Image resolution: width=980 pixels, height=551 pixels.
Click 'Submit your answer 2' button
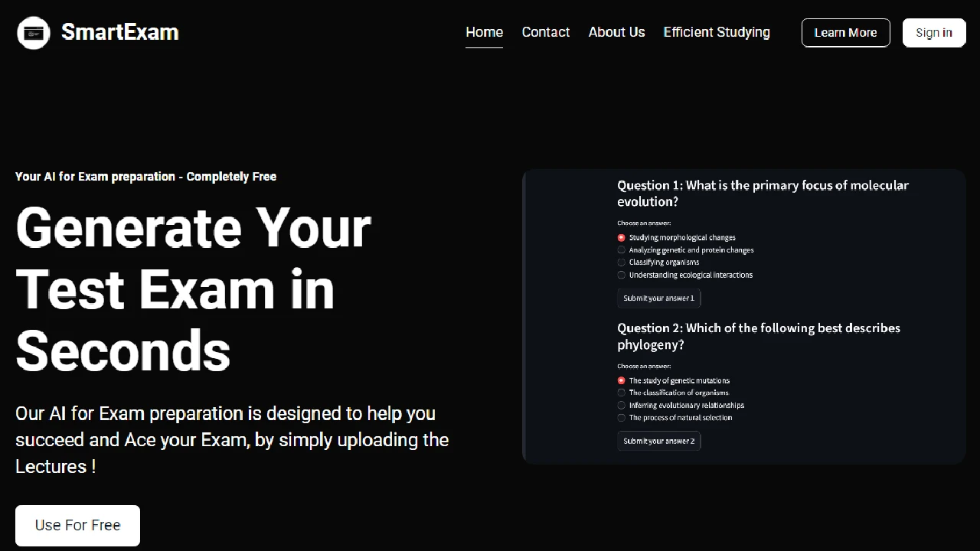click(658, 441)
